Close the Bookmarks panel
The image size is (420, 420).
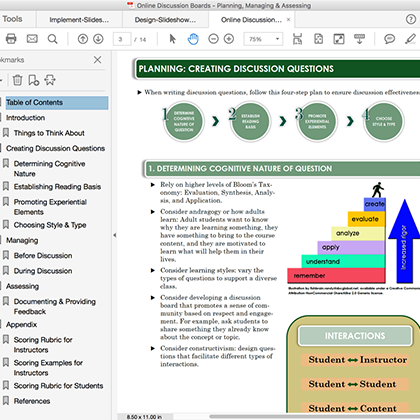click(x=97, y=60)
